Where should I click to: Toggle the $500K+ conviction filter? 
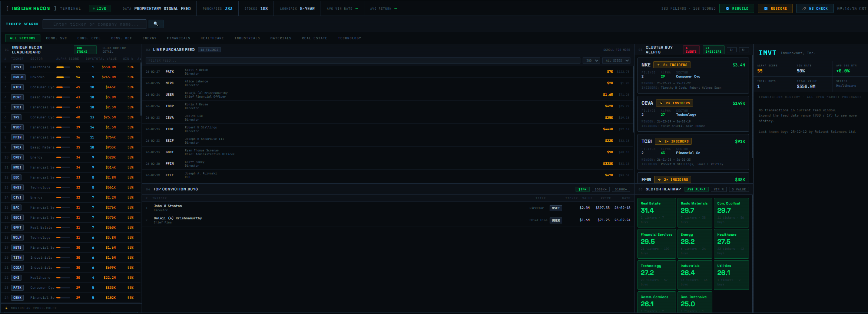(x=600, y=189)
